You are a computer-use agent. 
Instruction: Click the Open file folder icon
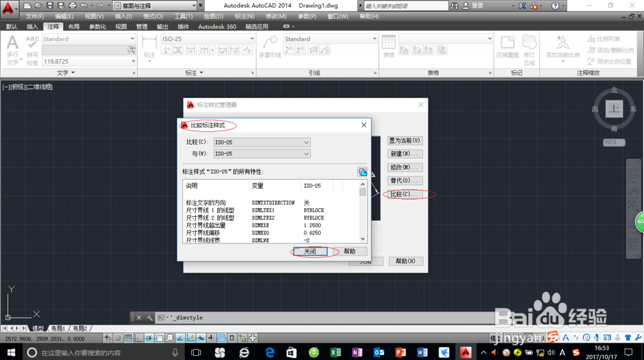(38, 5)
